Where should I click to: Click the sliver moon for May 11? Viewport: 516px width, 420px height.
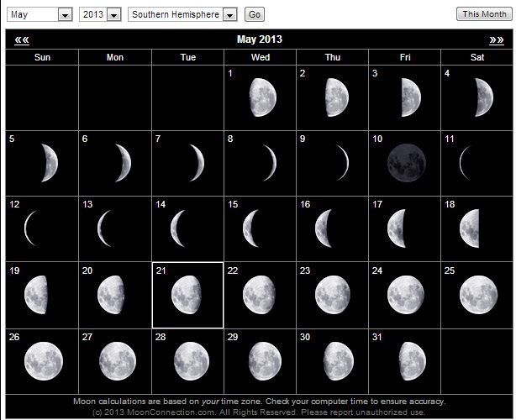click(465, 163)
